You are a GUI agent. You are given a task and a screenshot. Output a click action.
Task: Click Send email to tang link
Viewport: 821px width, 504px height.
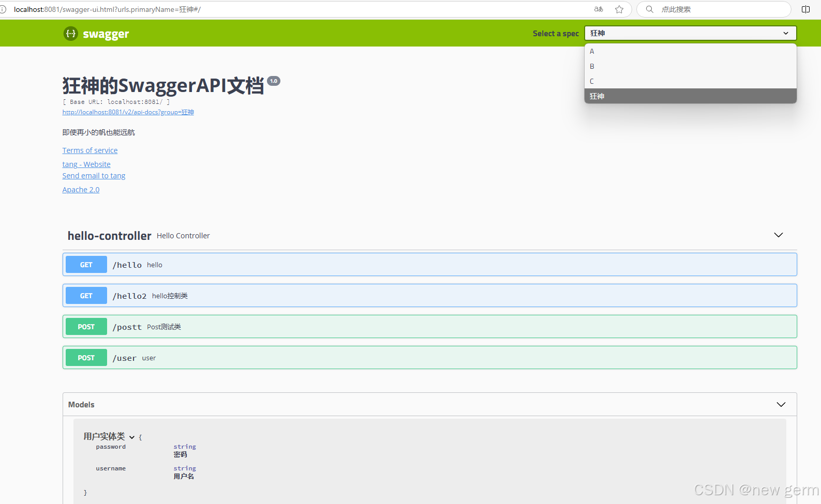[94, 176]
